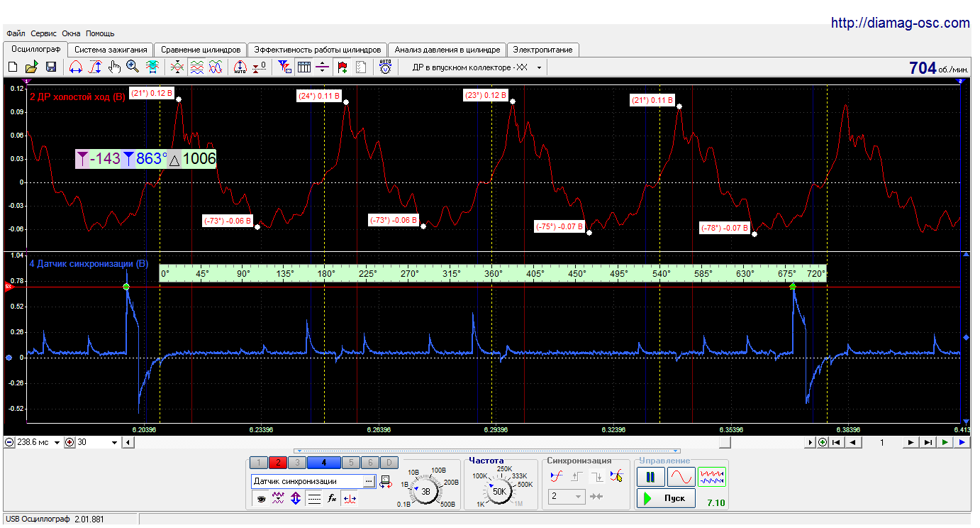Select channel 6 button
Screen dimensions: 980x528
[x=369, y=463]
